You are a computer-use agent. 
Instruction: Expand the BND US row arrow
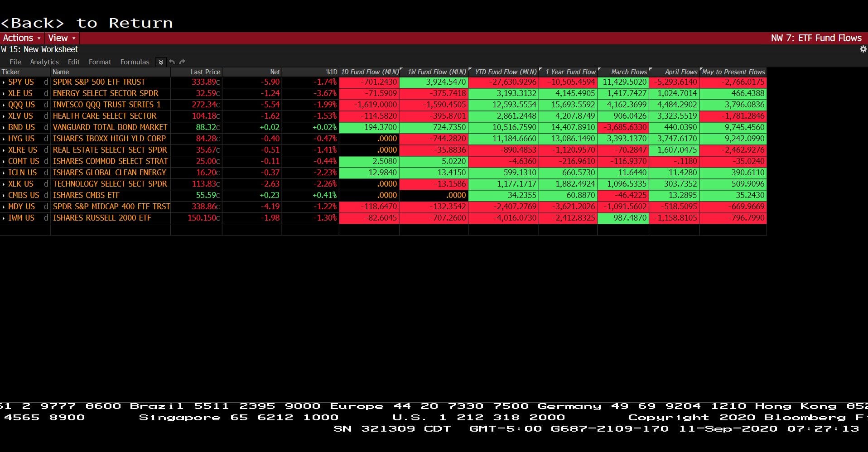4,127
